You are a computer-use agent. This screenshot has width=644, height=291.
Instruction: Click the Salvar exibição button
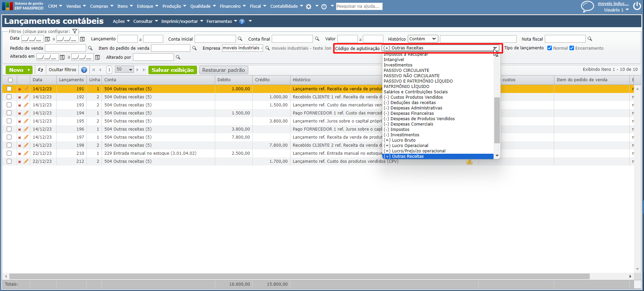[173, 70]
